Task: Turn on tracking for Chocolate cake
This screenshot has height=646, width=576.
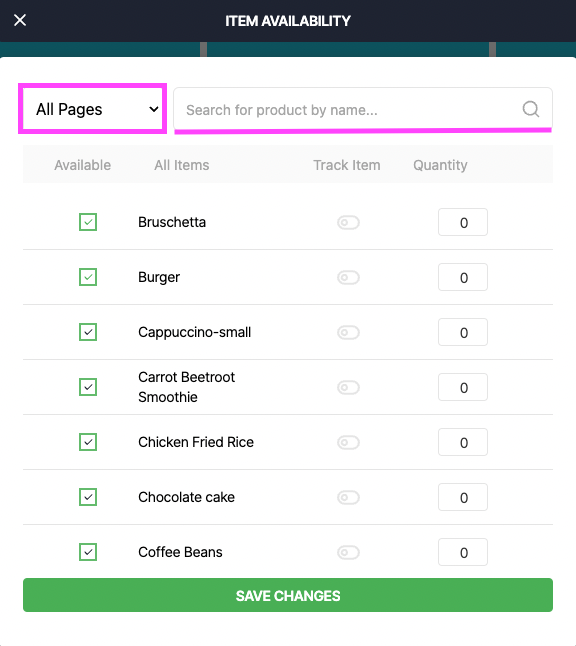Action: point(348,497)
